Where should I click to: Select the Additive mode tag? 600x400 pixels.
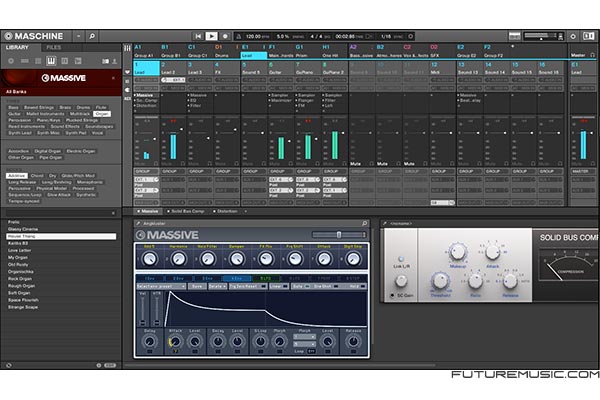point(16,176)
